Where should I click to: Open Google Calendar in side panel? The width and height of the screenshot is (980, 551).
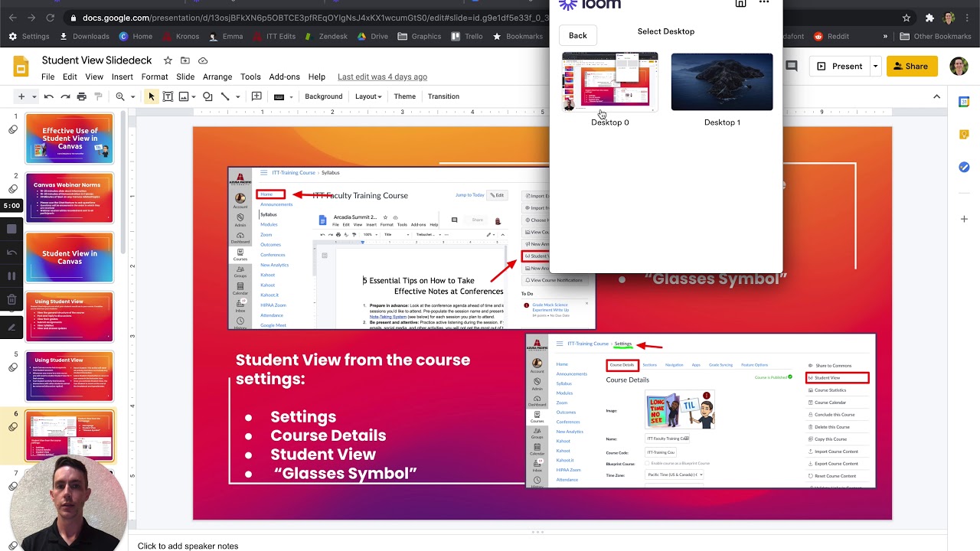pos(964,102)
